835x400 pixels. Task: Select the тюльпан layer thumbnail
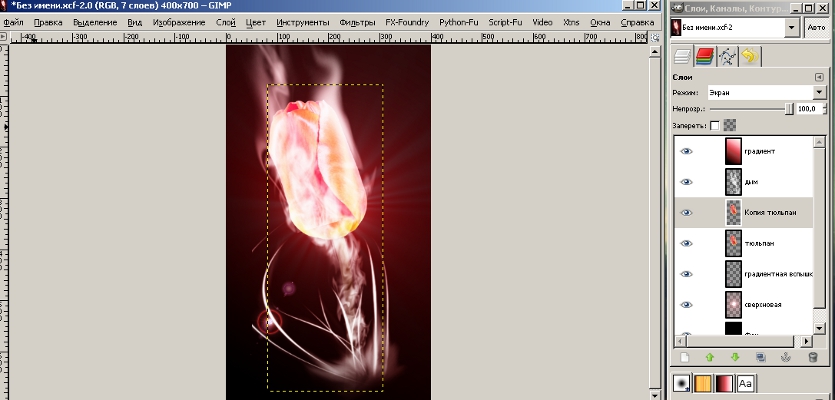733,243
